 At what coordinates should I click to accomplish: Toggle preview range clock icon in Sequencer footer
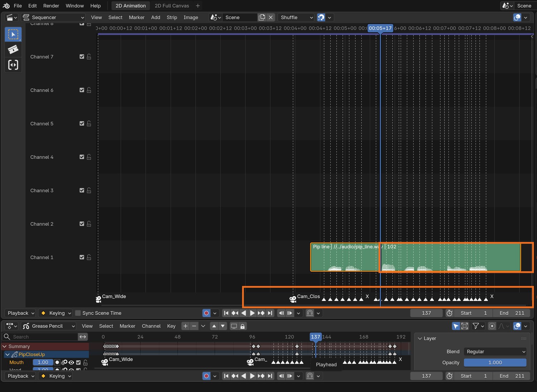(450, 313)
